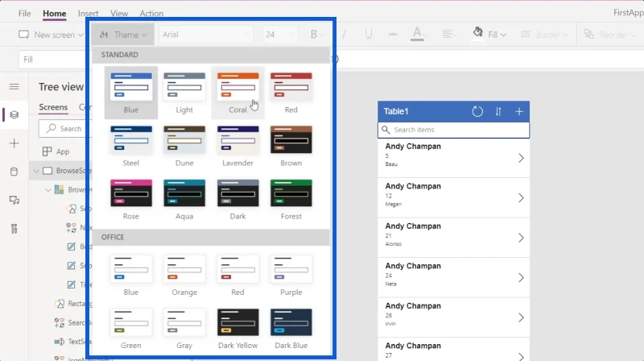Screen dimensions: 644x361
Task: Select the Table1 title label
Action: (396, 111)
